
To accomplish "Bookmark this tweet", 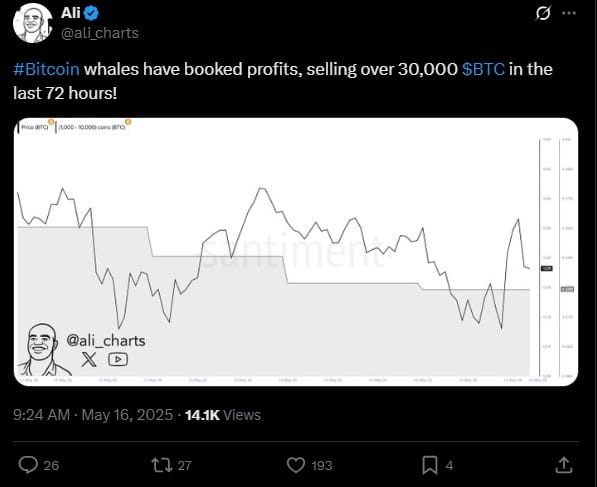I will coord(430,465).
